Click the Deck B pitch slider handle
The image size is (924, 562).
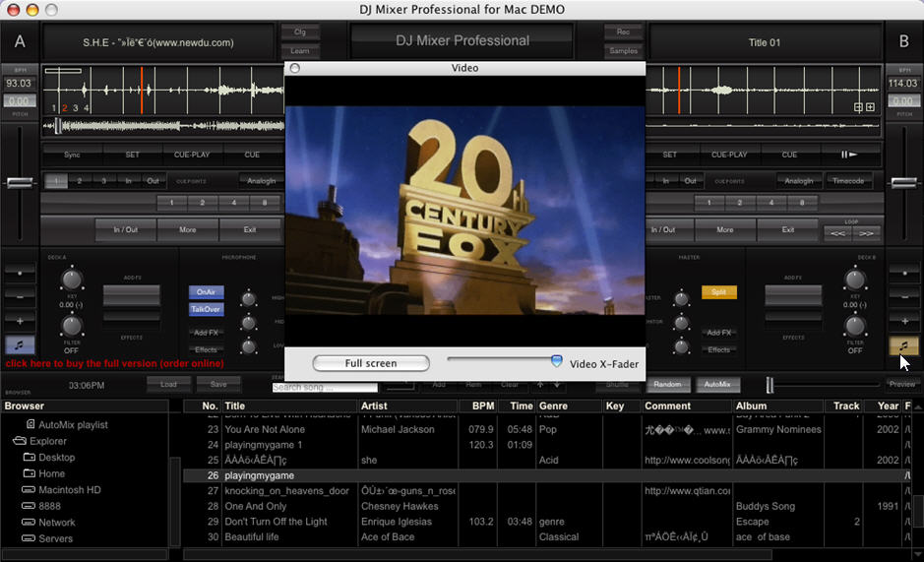pos(904,183)
